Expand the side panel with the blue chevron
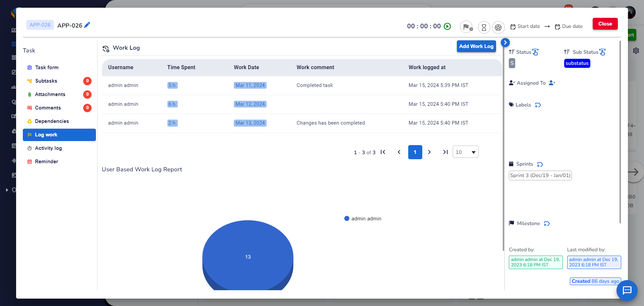The width and height of the screenshot is (644, 306). pyautogui.click(x=505, y=42)
